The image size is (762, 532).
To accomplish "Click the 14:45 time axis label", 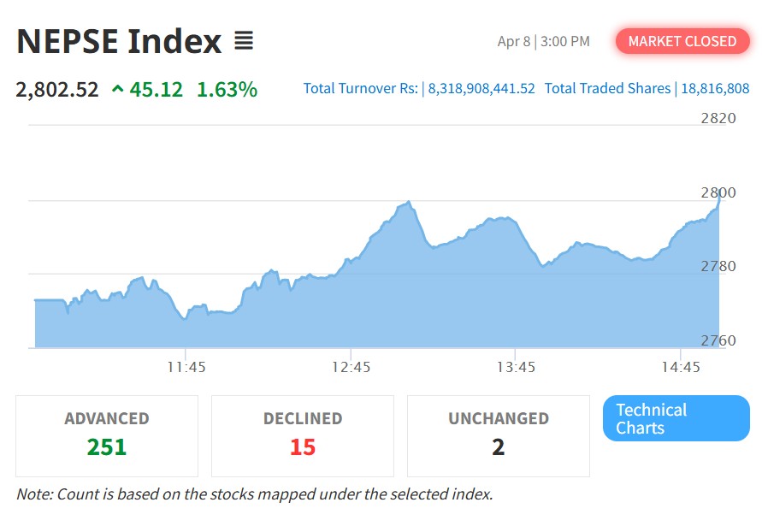I will [680, 367].
